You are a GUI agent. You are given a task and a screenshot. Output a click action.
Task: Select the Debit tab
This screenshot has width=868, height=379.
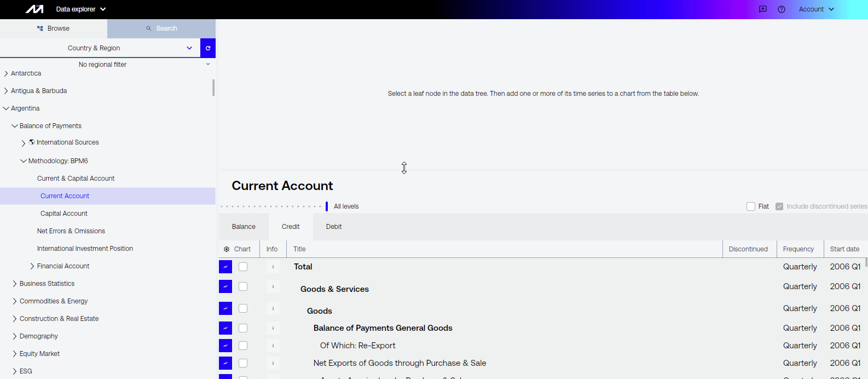tap(334, 227)
